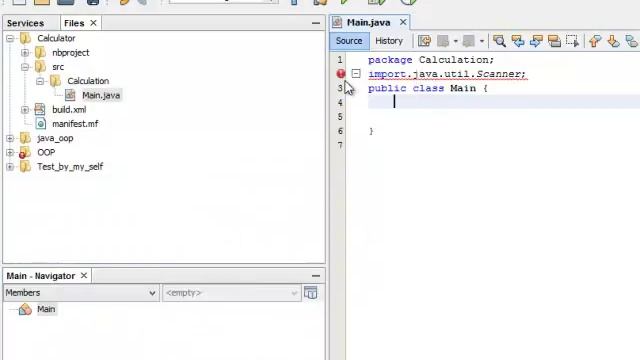Click the src folder icon

click(x=40, y=67)
